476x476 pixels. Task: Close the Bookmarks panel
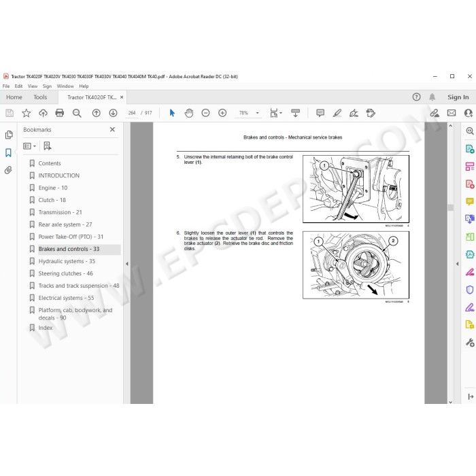[x=112, y=130]
